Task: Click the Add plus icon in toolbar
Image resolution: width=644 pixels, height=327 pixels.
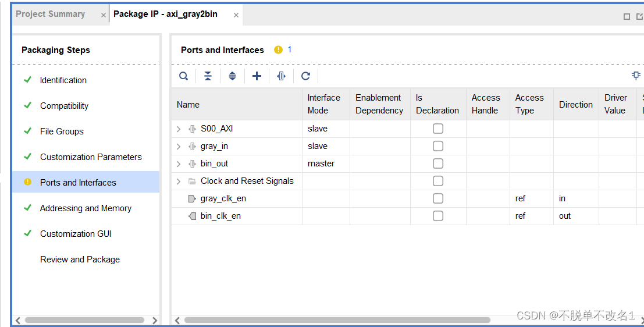Action: [257, 76]
